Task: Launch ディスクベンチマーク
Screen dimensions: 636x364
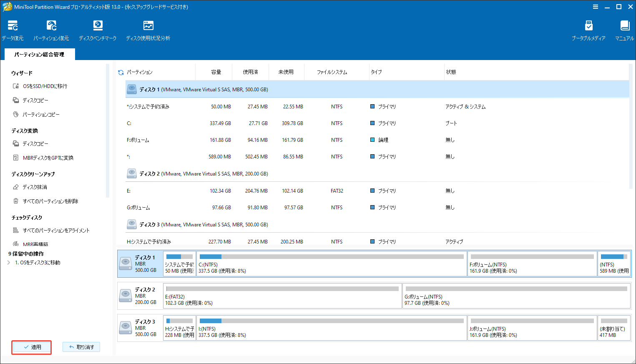Action: (98, 29)
